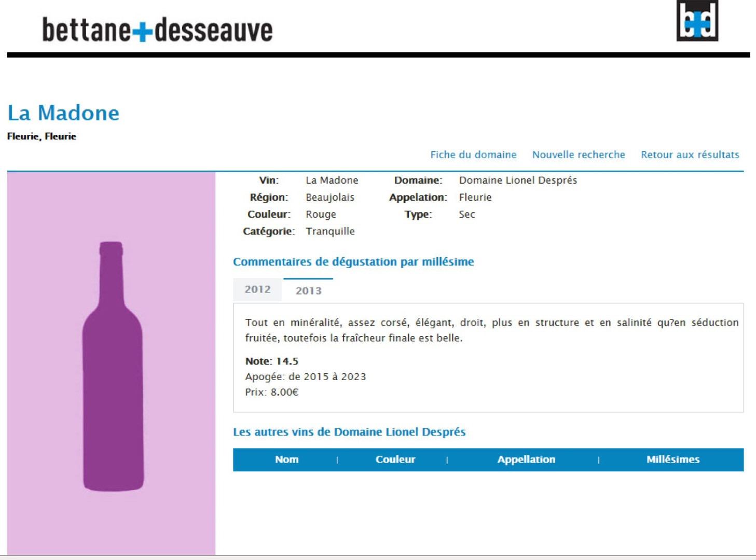Screen dimensions: 756x560
Task: Click the Prix: 8.00€ line
Action: point(272,393)
